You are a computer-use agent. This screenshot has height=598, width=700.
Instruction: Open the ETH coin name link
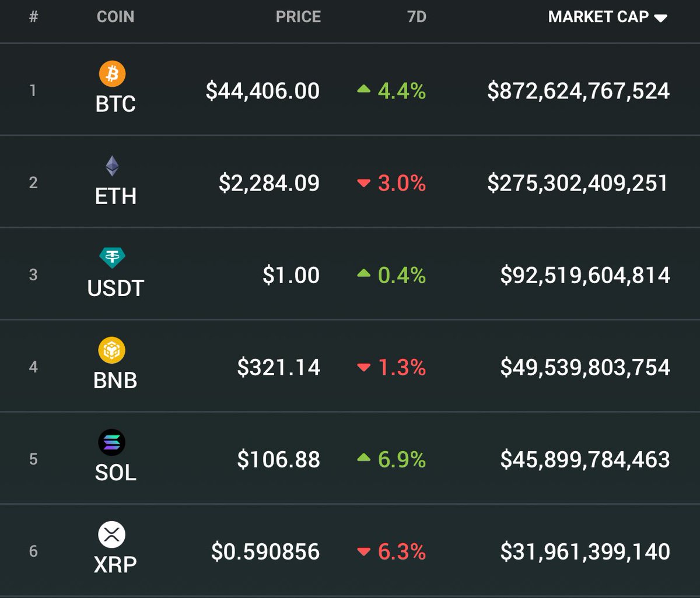pyautogui.click(x=116, y=196)
